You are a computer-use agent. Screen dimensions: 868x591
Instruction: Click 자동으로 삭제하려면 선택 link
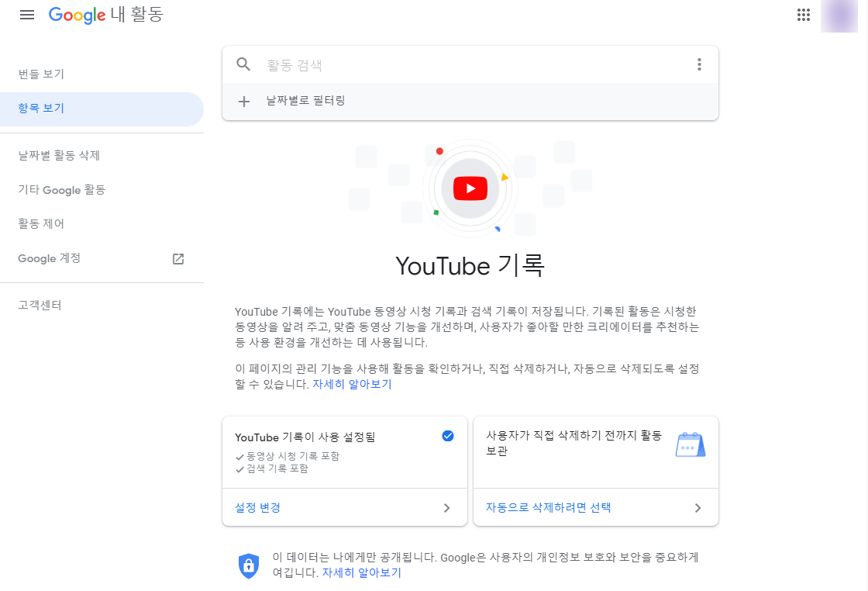tap(548, 507)
